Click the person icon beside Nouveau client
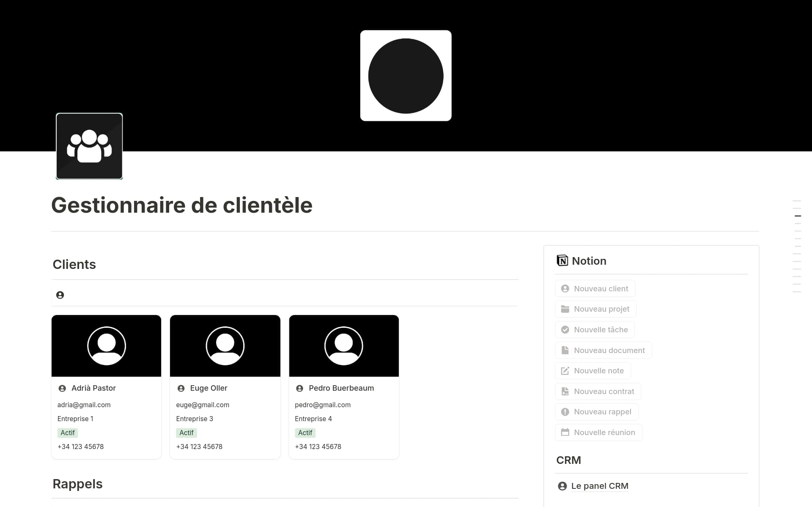812x507 pixels. click(565, 288)
